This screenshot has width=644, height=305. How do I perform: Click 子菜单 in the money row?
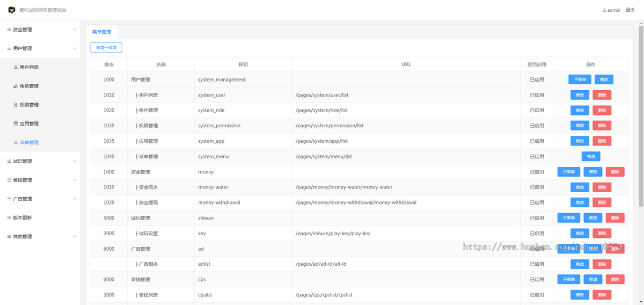[x=569, y=172]
